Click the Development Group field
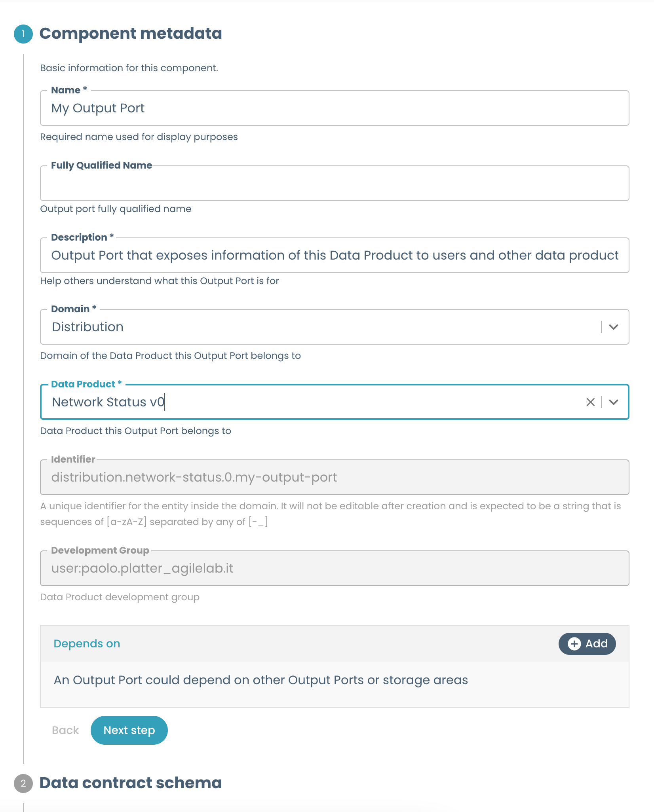 (335, 568)
